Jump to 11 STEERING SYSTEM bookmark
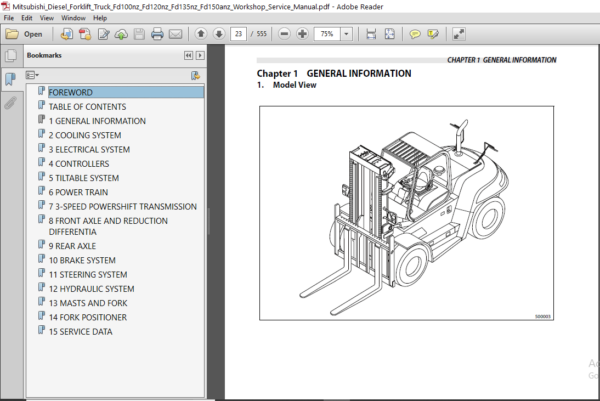Image resolution: width=600 pixels, height=401 pixels. pyautogui.click(x=88, y=275)
